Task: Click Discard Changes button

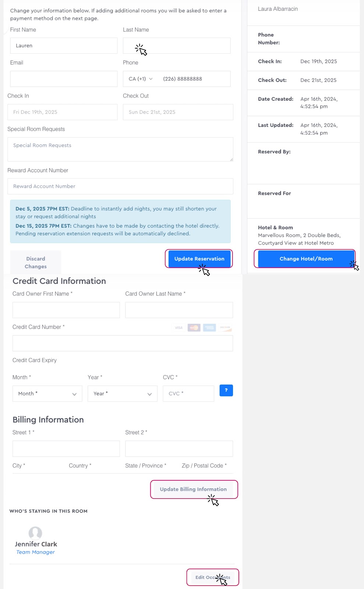Action: click(36, 262)
